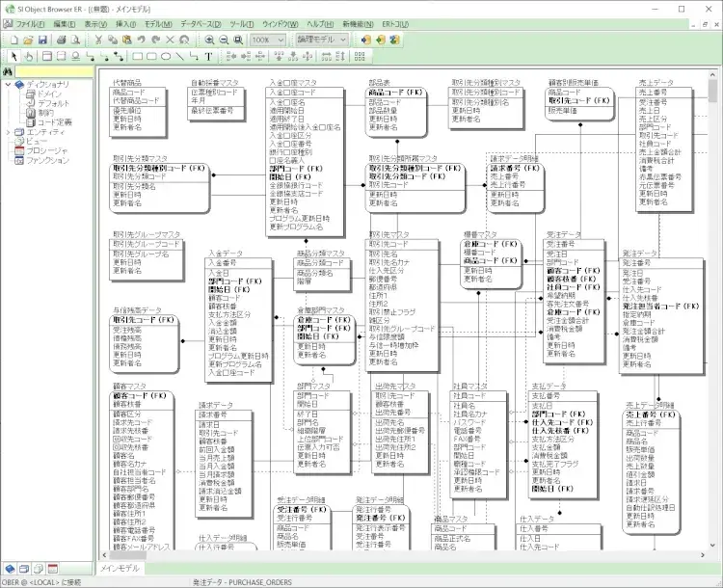
Task: Click the Print toolbar icon
Action: (x=61, y=40)
